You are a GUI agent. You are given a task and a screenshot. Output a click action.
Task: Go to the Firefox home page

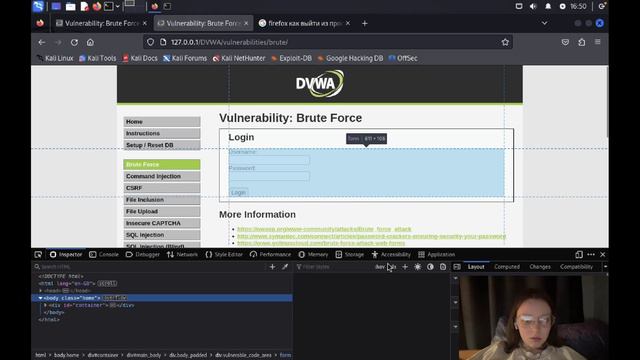(90, 42)
